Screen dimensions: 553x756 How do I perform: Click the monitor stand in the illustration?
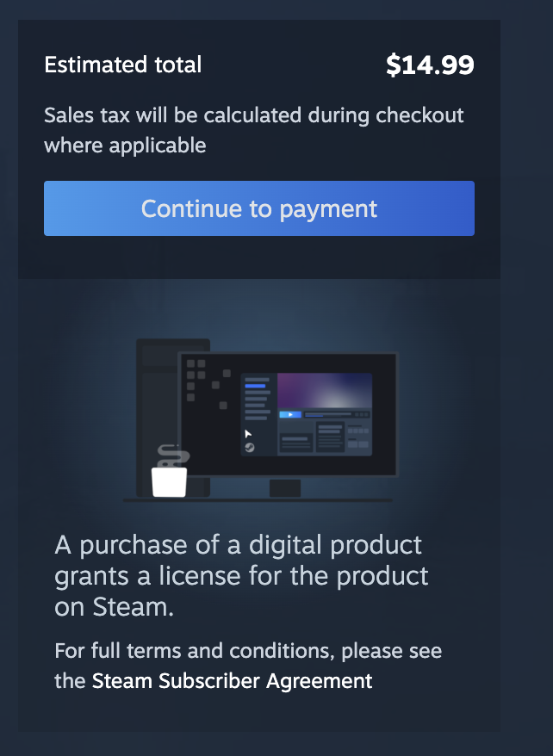pos(285,488)
